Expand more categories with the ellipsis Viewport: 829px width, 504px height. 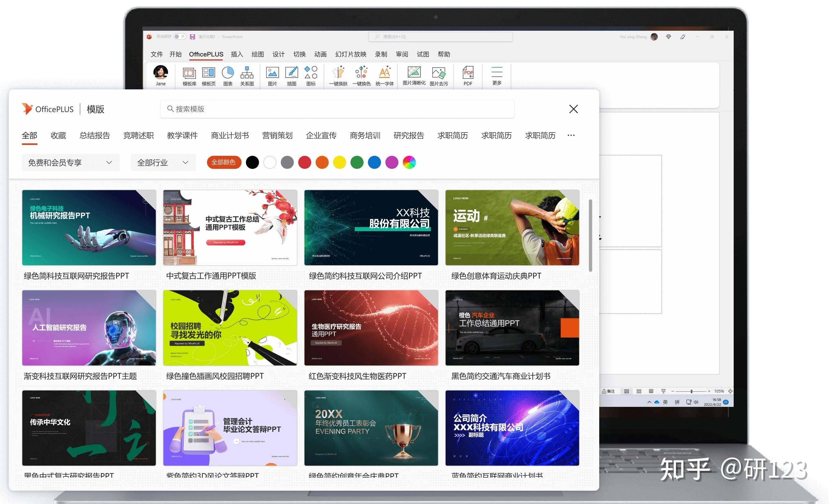571,136
